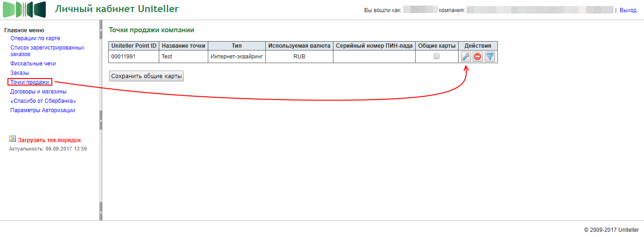Click the blue funnel filter icon
Viewport: 644px width, 237px height.
[x=489, y=57]
